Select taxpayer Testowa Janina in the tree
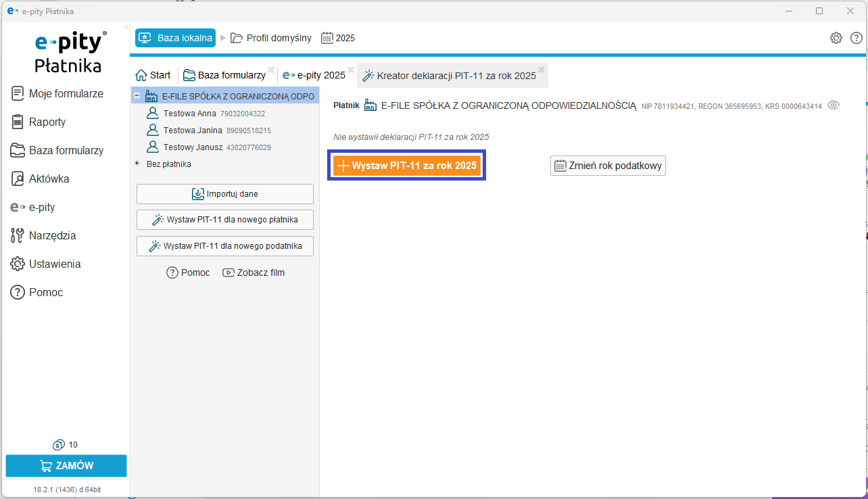The image size is (868, 499). click(x=192, y=130)
